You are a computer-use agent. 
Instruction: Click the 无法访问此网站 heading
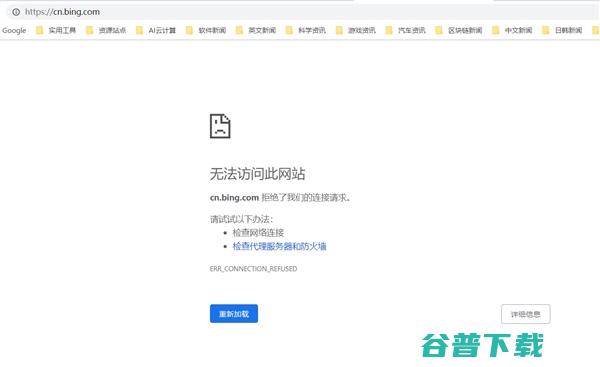(x=257, y=174)
